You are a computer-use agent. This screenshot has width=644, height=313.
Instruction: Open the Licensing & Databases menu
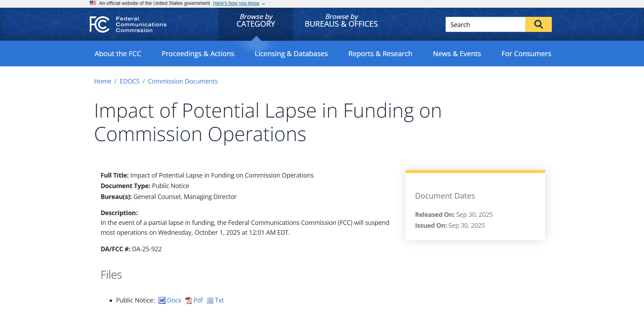[x=291, y=54]
